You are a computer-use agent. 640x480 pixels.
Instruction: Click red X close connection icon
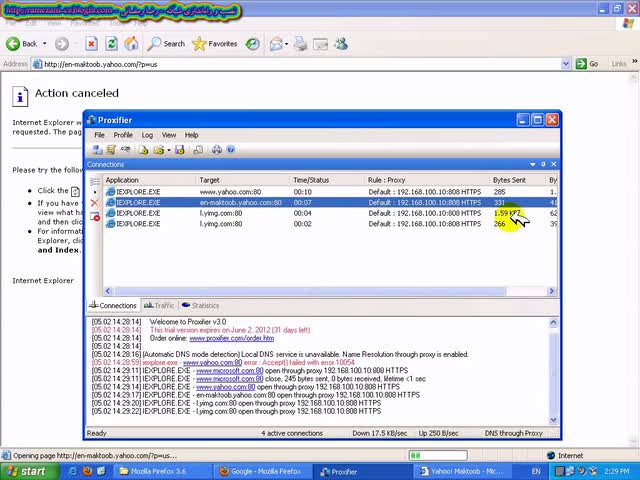coord(94,203)
